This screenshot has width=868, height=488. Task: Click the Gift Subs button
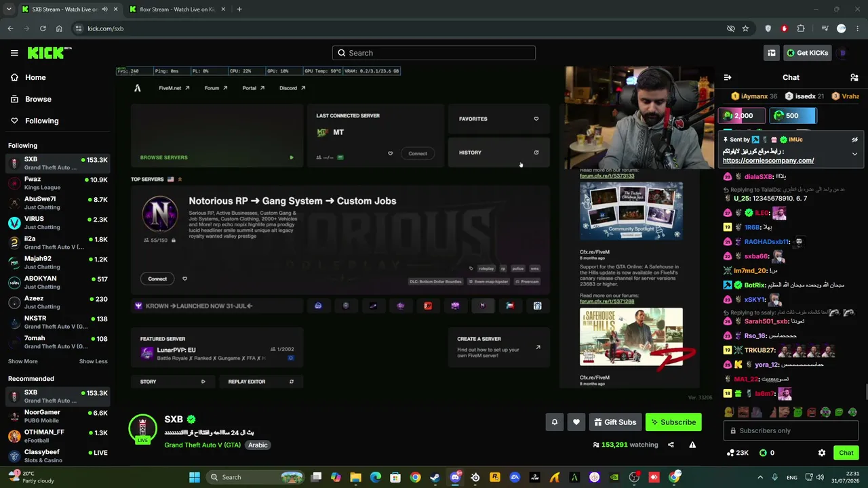[615, 422]
